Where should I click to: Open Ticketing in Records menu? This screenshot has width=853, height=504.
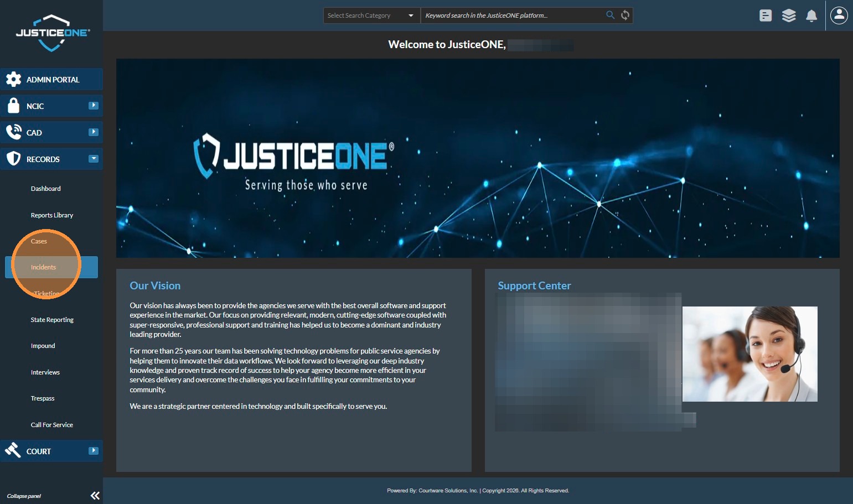coord(46,294)
